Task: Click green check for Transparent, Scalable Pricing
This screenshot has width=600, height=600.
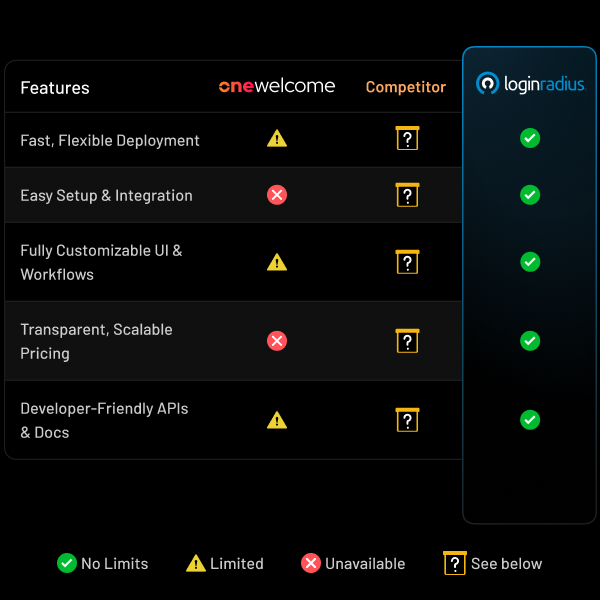Action: pos(530,341)
